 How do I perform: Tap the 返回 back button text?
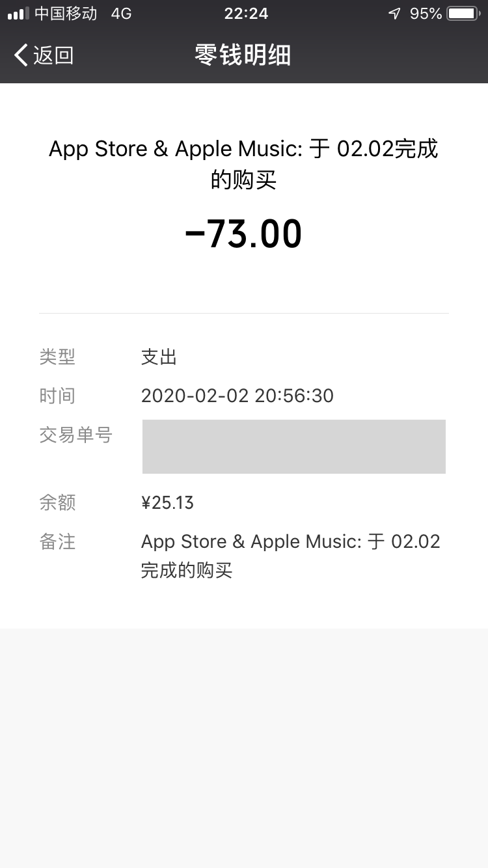(x=53, y=55)
